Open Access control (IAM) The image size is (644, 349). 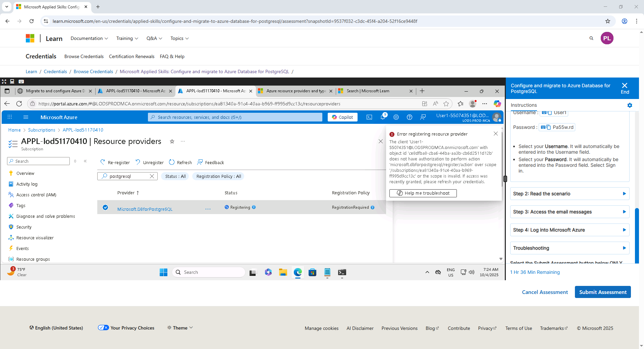click(36, 195)
